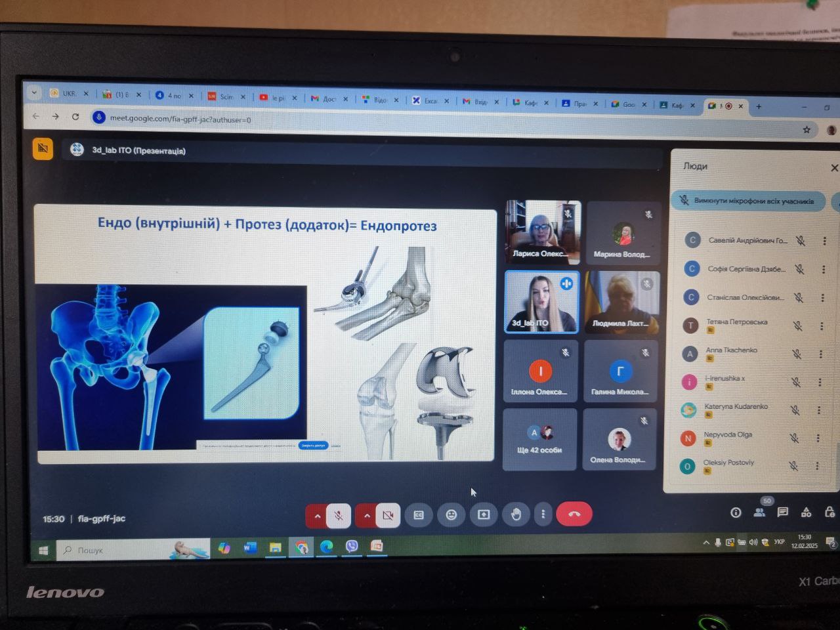The image size is (840, 630).
Task: Open more actions for i-irenushka x
Action: (820, 382)
